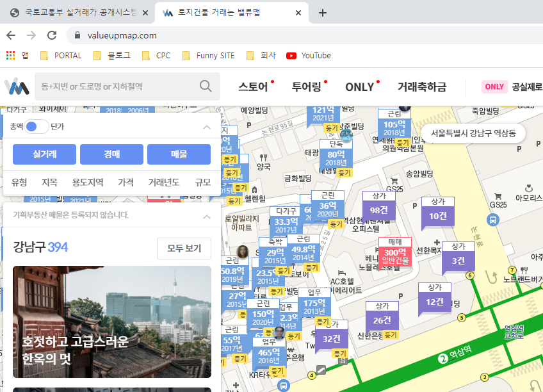Select the 근린 105억 2018년 marker
The image size is (543, 392).
click(394, 124)
